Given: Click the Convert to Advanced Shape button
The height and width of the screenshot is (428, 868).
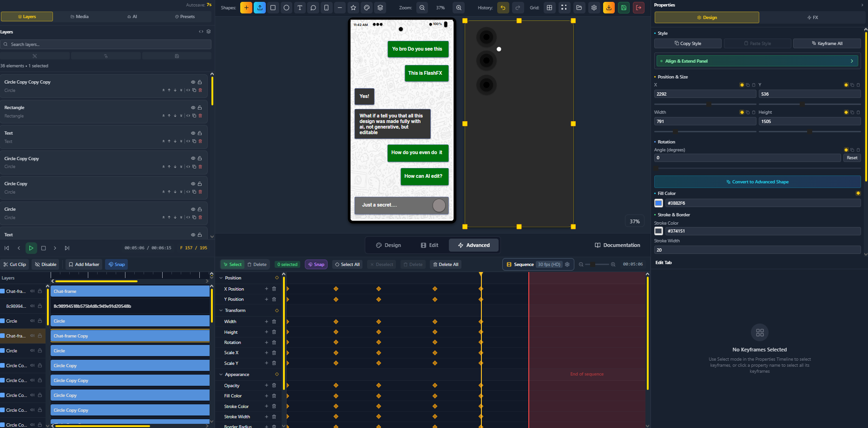Looking at the screenshot, I should click(757, 182).
